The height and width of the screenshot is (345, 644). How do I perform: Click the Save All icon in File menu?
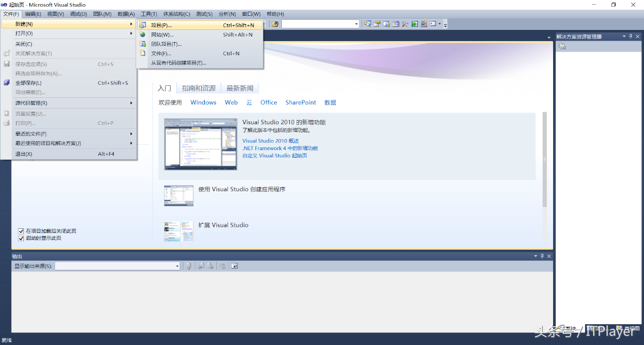click(x=7, y=83)
